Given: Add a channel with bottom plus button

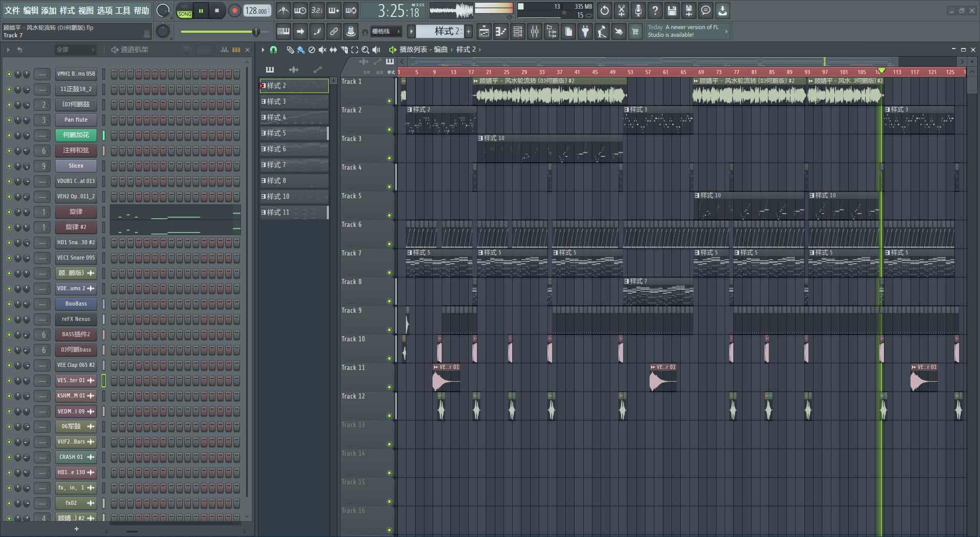Looking at the screenshot, I should click(77, 529).
